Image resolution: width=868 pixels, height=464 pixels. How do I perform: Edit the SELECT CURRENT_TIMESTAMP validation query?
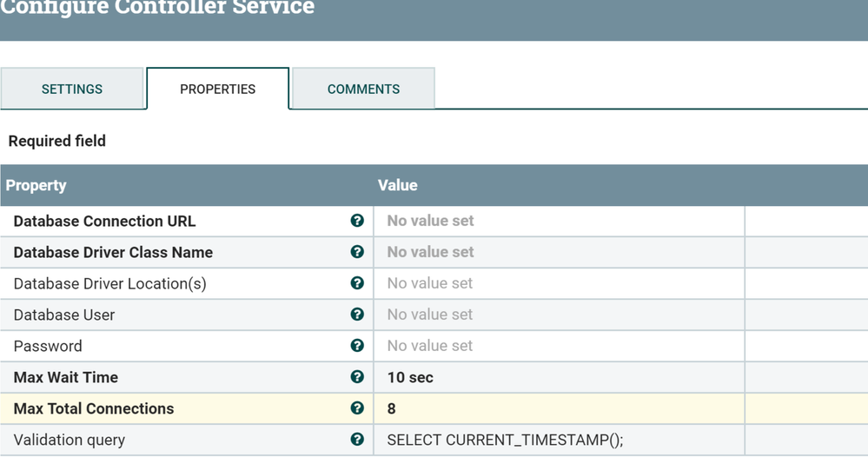pos(558,440)
